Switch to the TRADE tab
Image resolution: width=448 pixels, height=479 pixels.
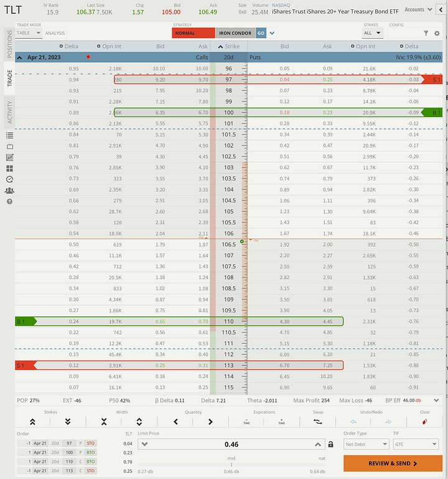pos(9,78)
